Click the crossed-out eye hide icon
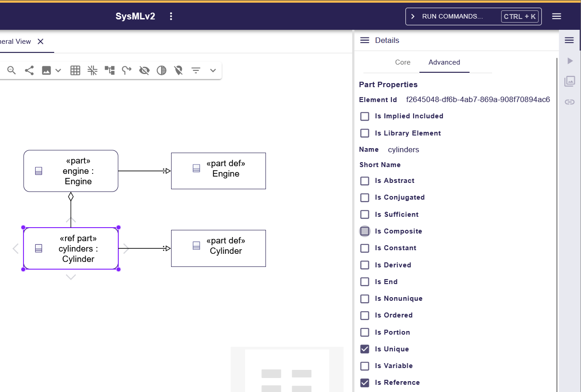This screenshot has height=392, width=581. pos(144,70)
